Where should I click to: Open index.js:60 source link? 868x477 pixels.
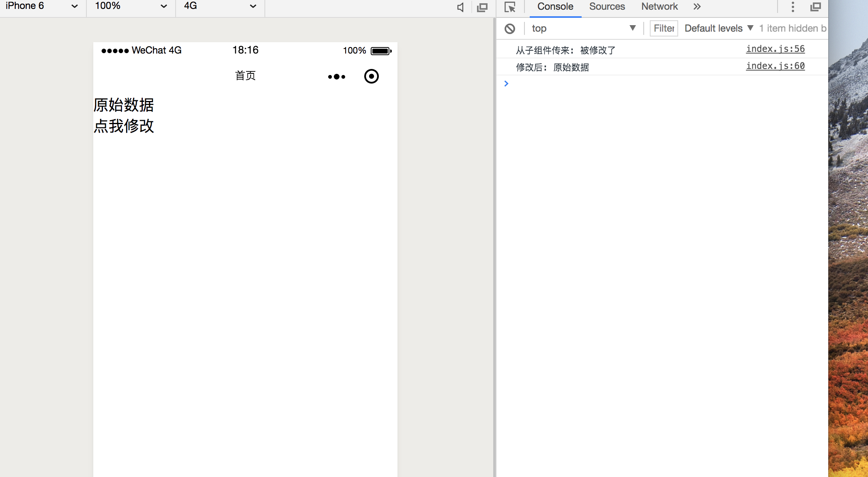pos(775,66)
